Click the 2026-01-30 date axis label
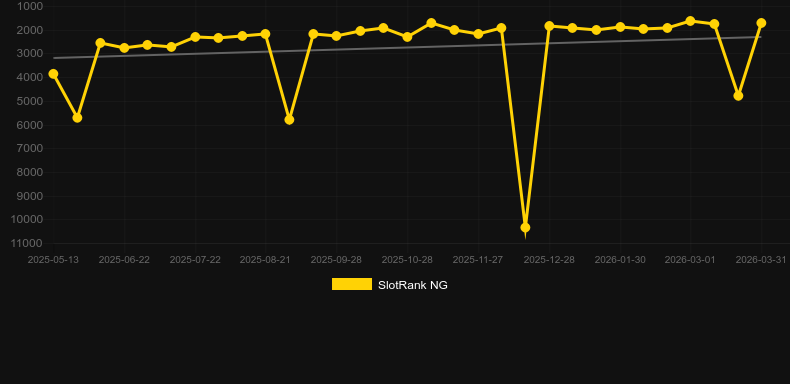Screen dimensions: 790x384 pos(620,260)
